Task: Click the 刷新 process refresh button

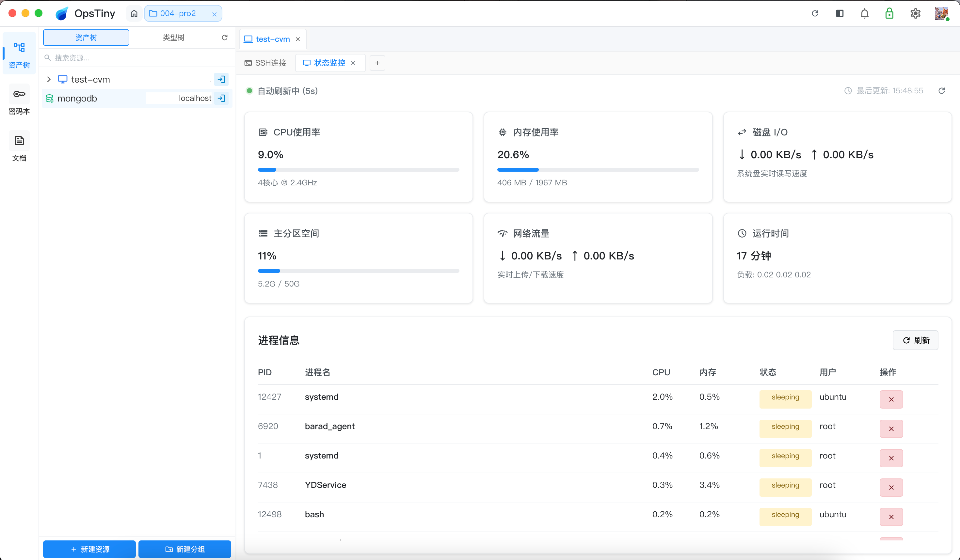Action: [x=916, y=340]
